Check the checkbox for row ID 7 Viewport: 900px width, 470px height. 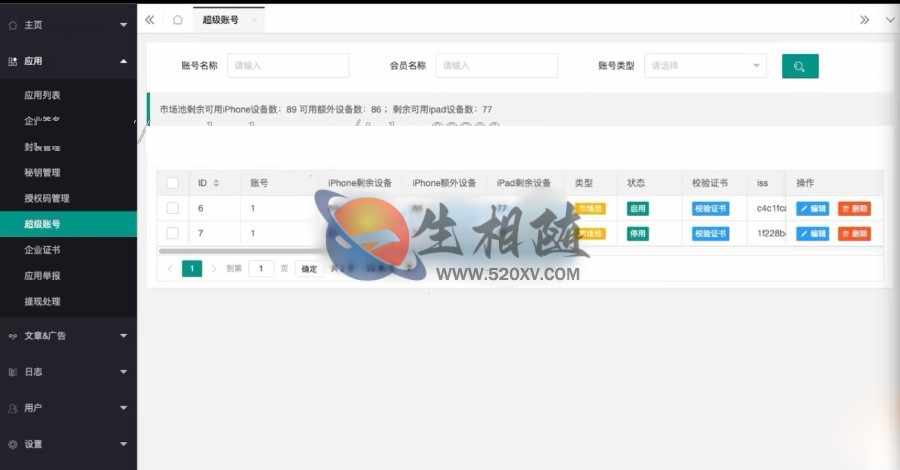(172, 234)
